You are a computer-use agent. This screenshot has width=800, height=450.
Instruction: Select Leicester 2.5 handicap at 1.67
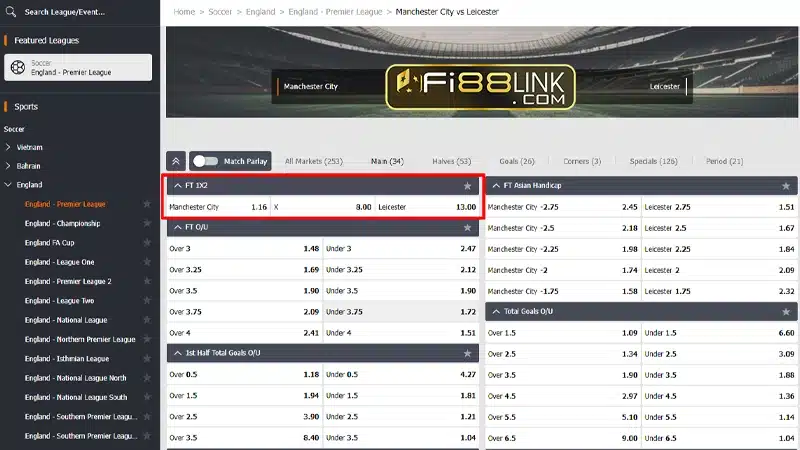[719, 228]
